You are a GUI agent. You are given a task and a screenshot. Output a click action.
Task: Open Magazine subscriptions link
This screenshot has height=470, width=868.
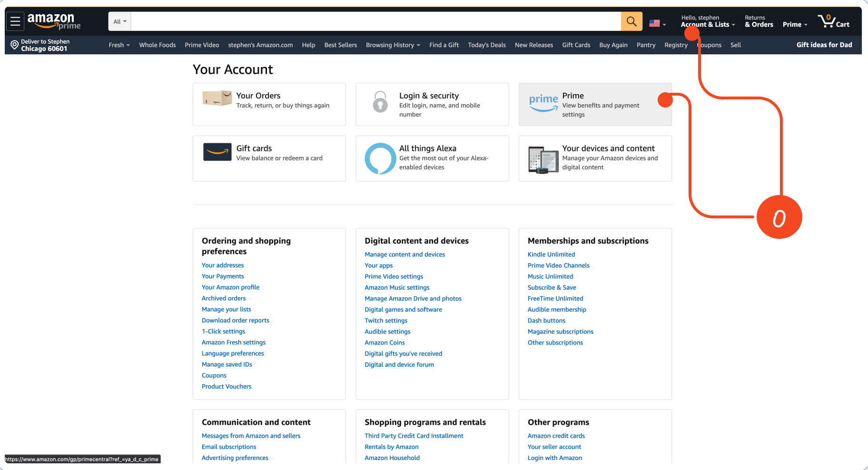pos(561,332)
